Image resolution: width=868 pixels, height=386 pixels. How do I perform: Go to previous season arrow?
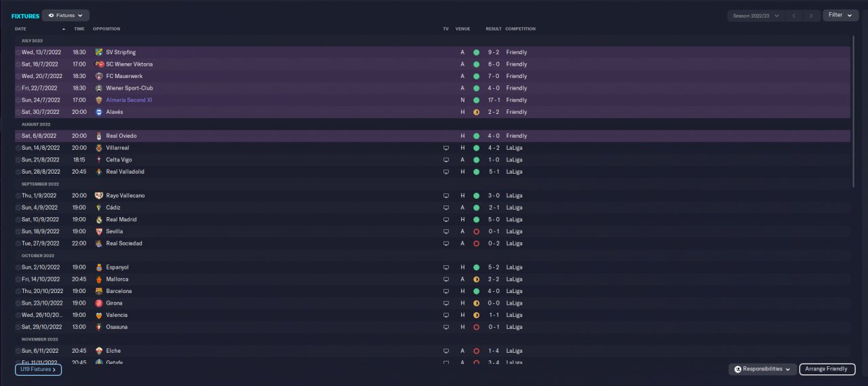795,16
